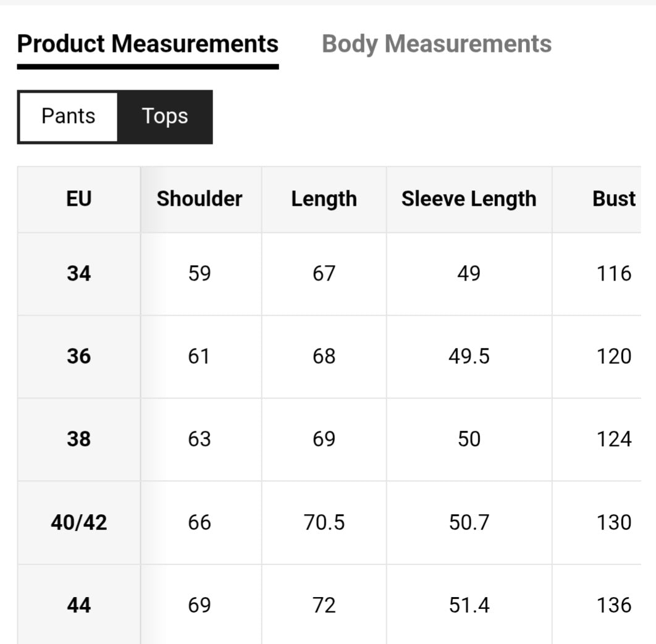Screen dimensions: 656x644
Task: Click the Shoulder column header
Action: click(x=200, y=199)
